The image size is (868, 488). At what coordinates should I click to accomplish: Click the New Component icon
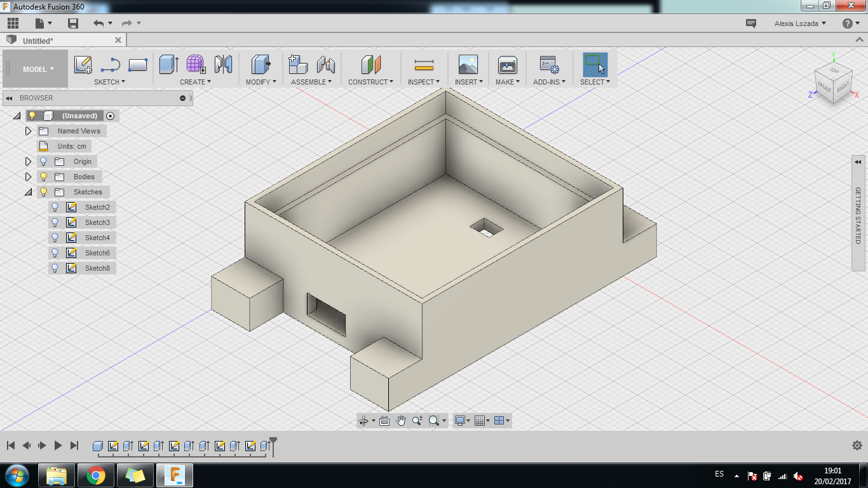[298, 64]
